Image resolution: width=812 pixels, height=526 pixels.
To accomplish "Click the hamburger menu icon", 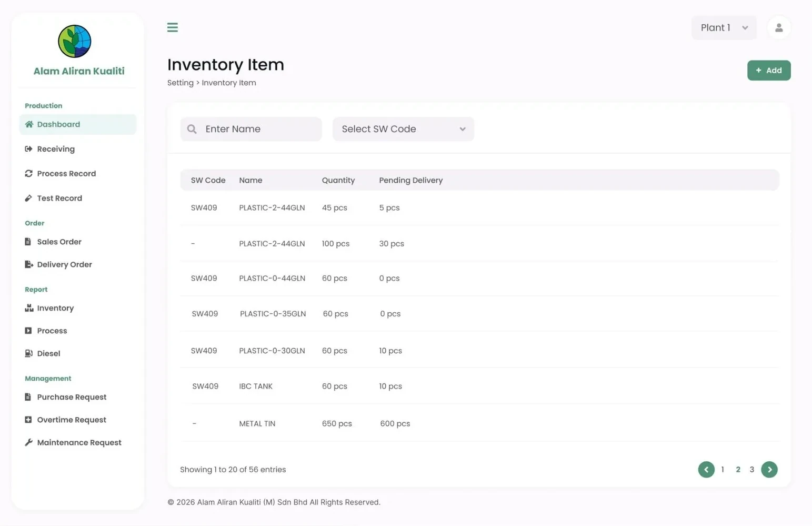I will (172, 27).
